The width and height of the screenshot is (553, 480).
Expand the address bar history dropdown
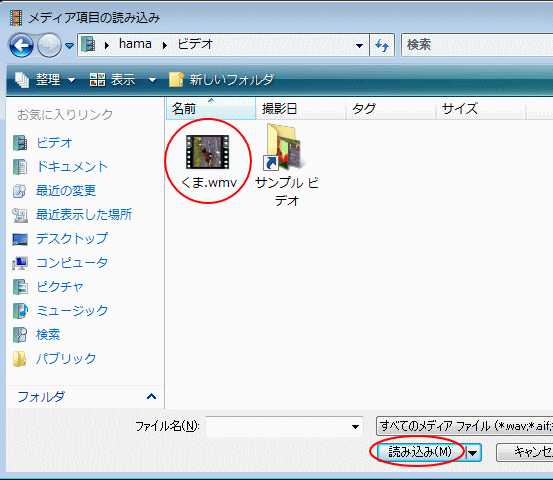click(x=359, y=45)
